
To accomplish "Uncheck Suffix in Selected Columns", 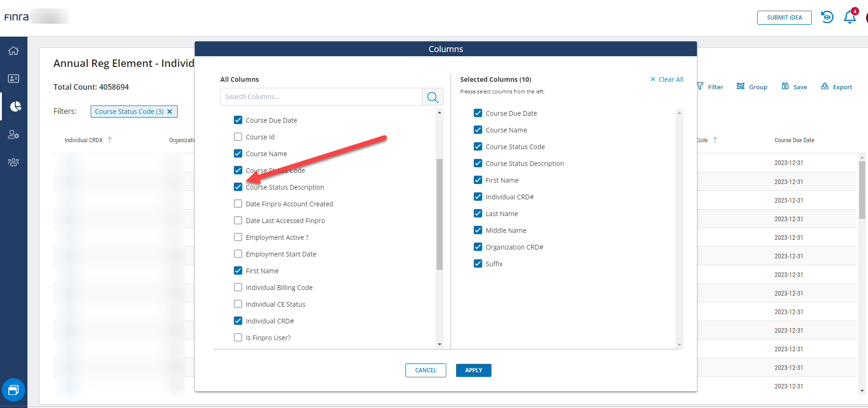I will click(478, 263).
